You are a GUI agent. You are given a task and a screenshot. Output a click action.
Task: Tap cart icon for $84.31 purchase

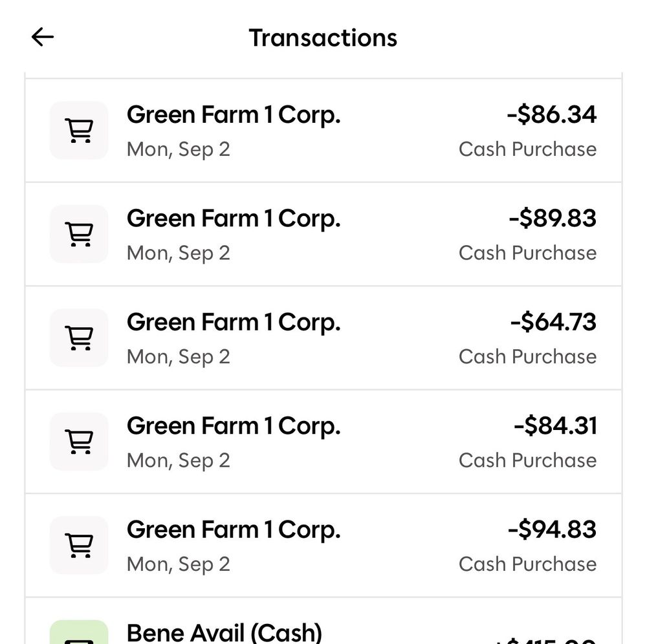pos(79,442)
